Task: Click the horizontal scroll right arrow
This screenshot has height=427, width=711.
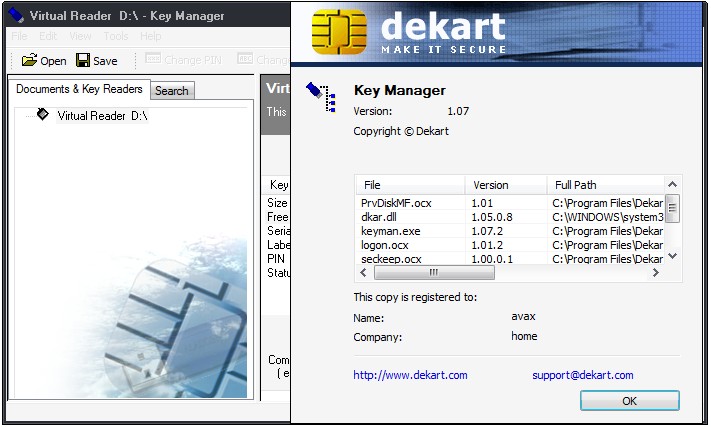Action: pos(655,272)
